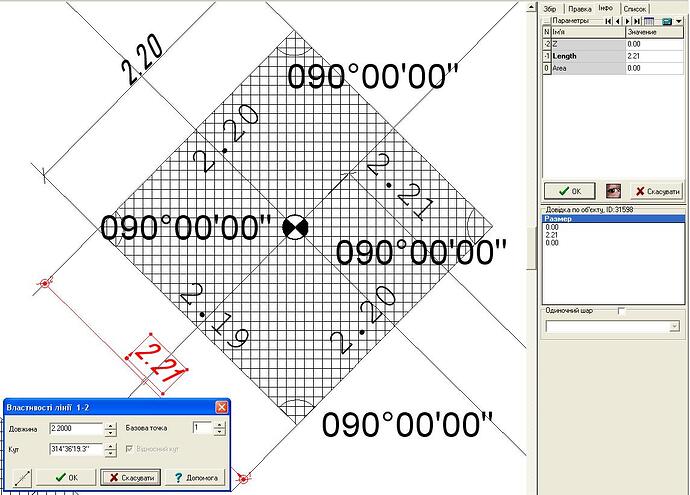Jump to last record in Параметры navigator
Viewport: 690px width, 495px height.
click(x=637, y=21)
